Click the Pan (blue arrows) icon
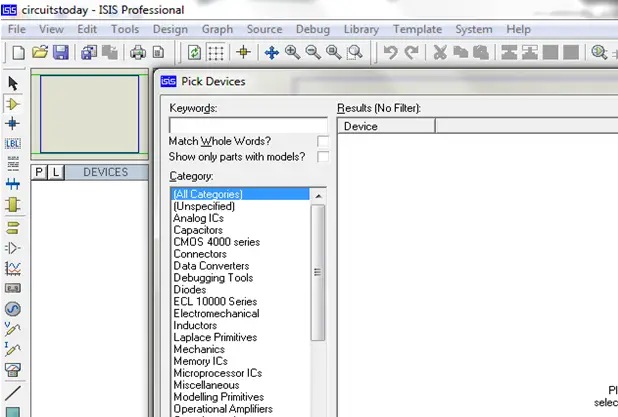 pos(272,52)
